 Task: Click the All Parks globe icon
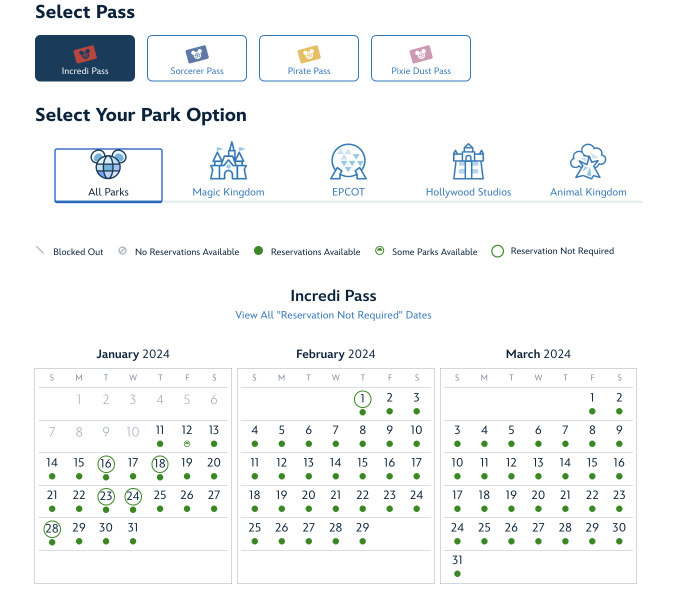tap(108, 163)
